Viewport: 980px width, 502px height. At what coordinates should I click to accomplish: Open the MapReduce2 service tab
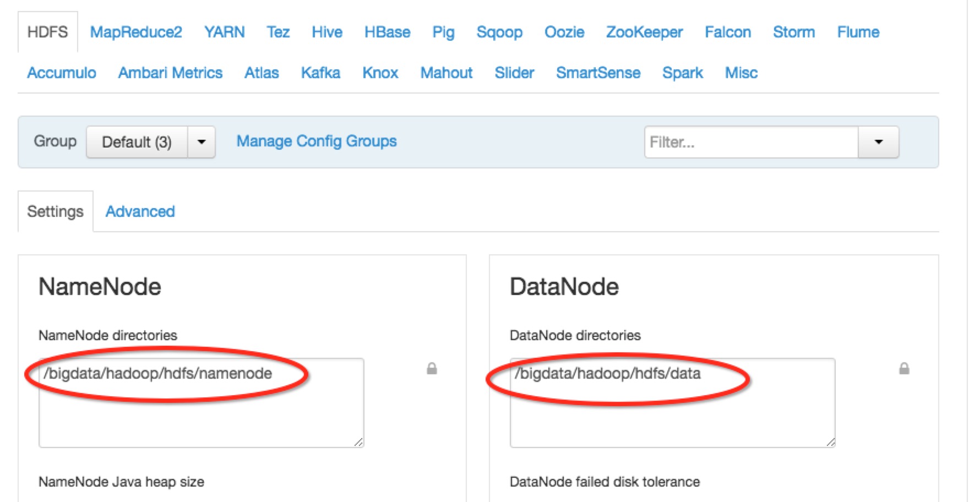(x=136, y=32)
